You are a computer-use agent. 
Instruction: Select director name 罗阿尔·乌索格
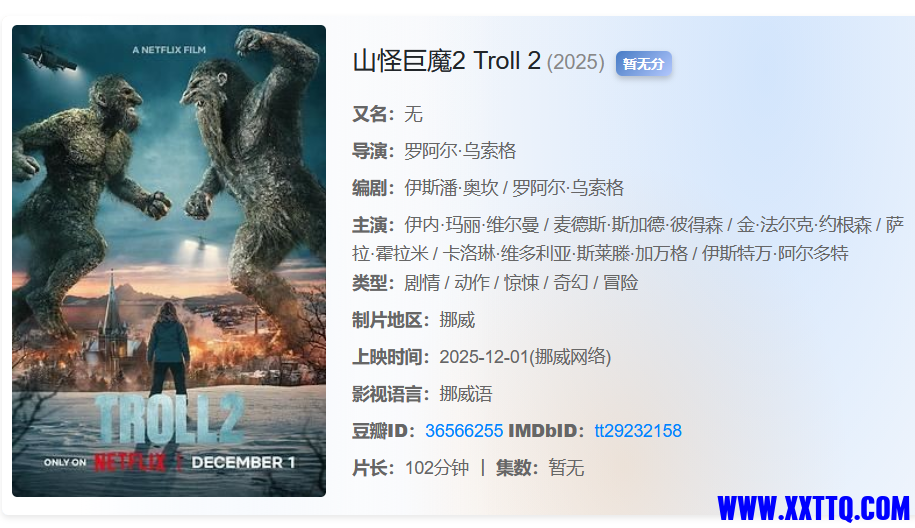(x=460, y=151)
